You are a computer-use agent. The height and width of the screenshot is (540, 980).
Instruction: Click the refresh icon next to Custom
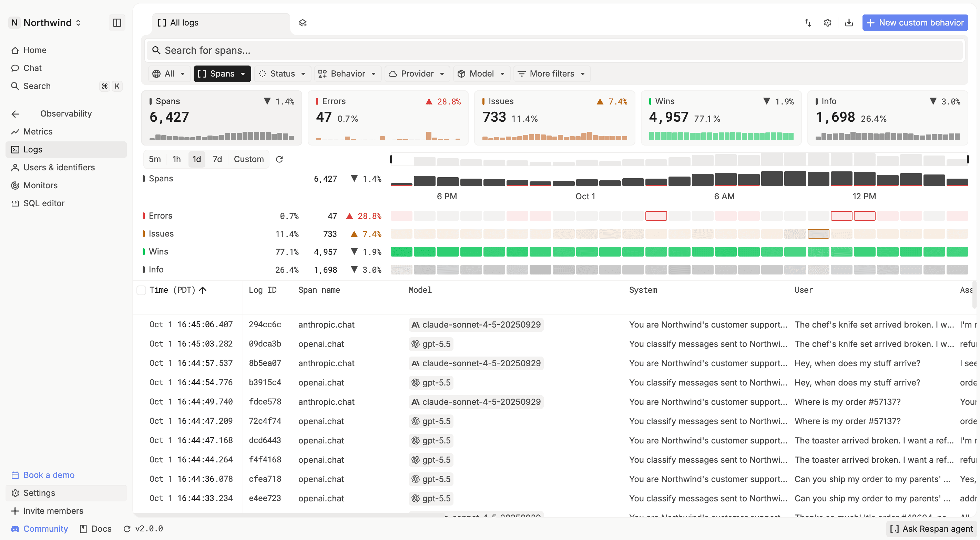[279, 159]
